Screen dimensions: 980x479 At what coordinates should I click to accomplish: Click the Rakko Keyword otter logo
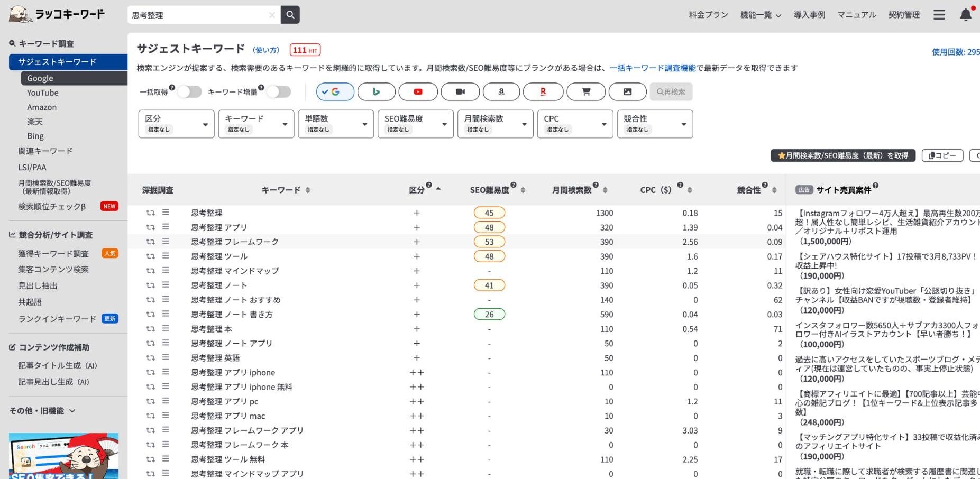pyautogui.click(x=57, y=14)
